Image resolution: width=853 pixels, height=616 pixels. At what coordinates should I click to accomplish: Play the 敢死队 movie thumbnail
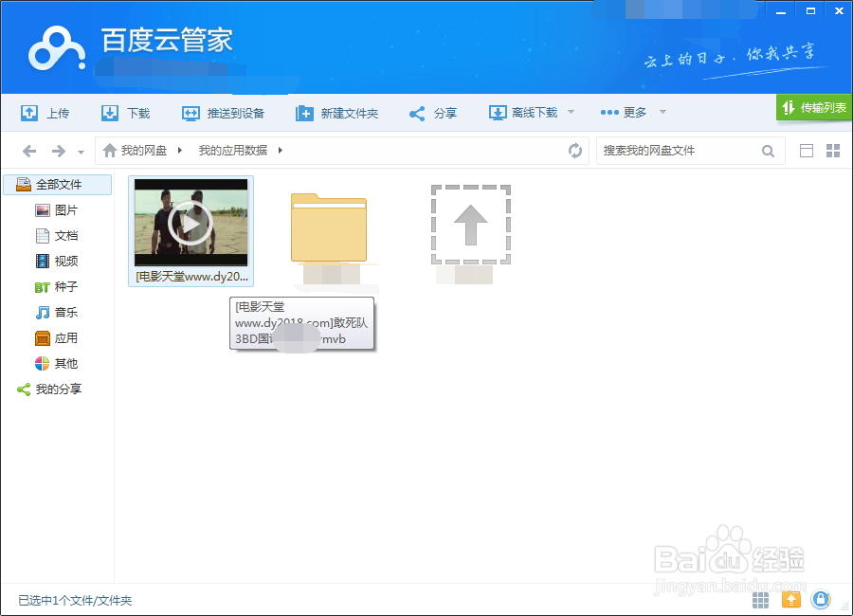coord(191,223)
